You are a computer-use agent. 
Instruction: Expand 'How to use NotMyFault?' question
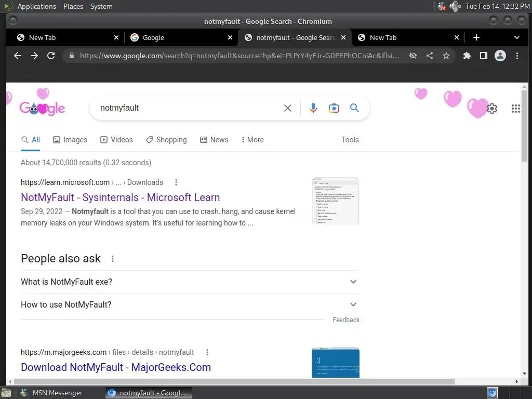(190, 304)
